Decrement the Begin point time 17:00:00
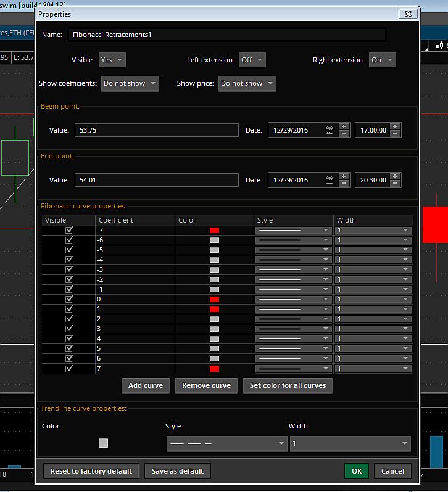The width and height of the screenshot is (448, 492). [395, 133]
